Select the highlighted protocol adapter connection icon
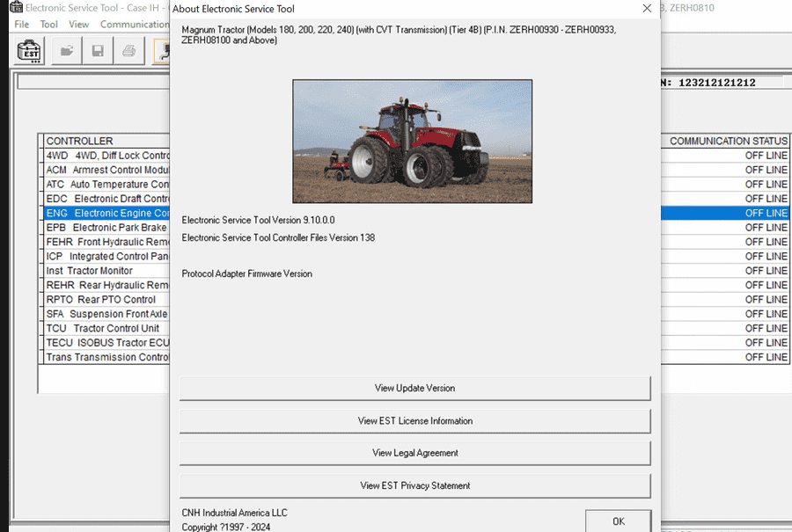 [x=162, y=50]
